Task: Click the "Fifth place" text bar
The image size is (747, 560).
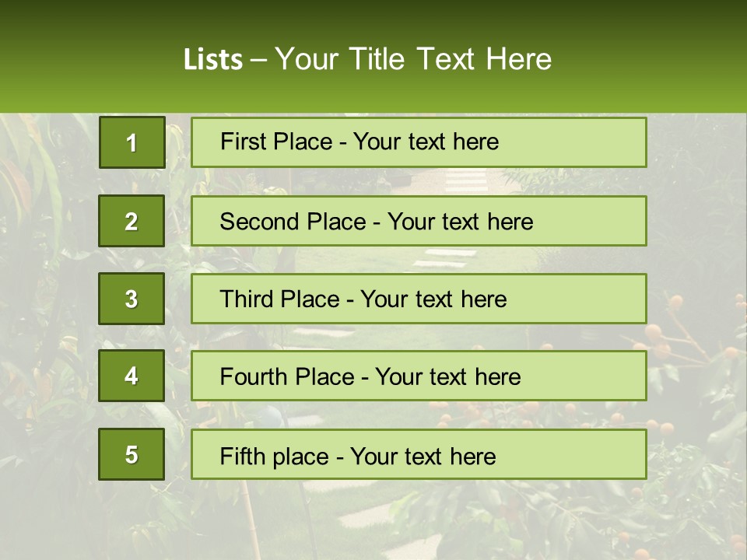Action: [419, 454]
